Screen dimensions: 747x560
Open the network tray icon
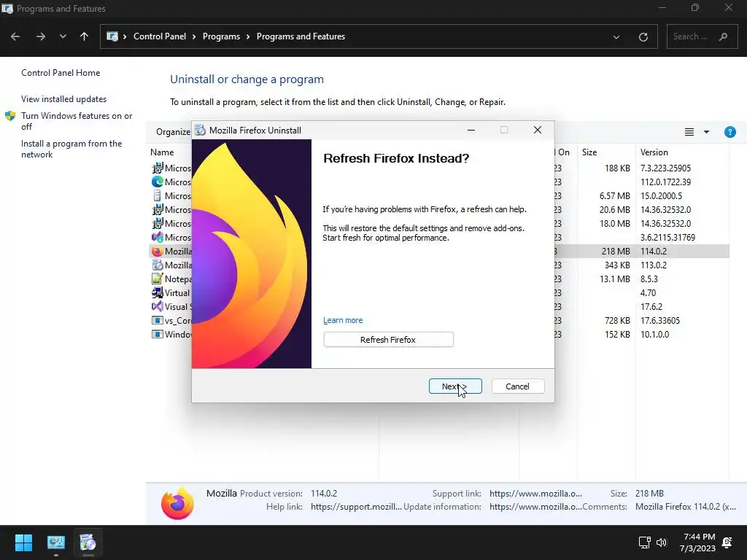click(644, 542)
